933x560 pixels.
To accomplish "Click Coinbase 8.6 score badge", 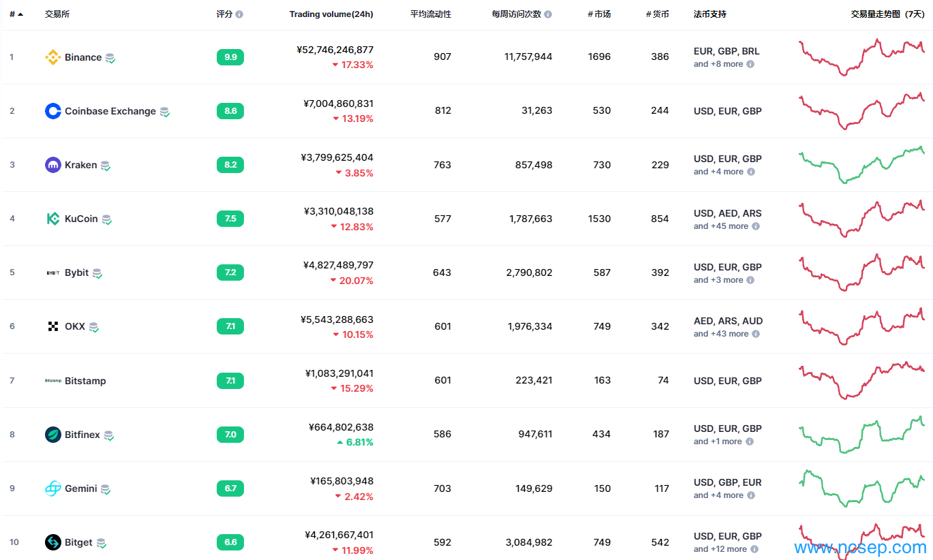I will [230, 111].
